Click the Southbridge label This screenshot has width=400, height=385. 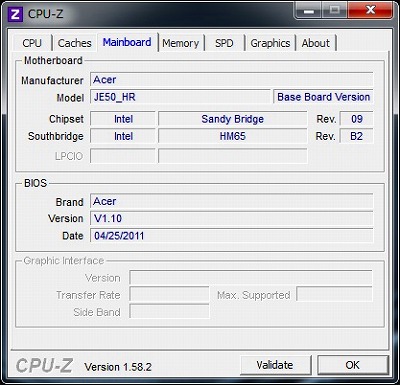pyautogui.click(x=56, y=136)
